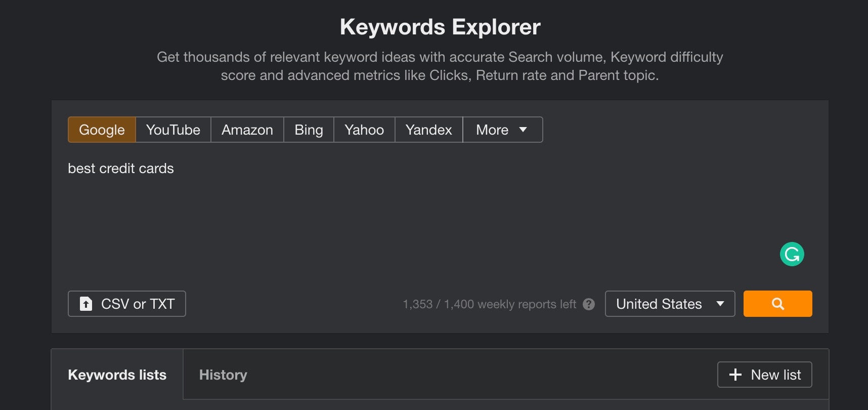Click the Grammarly icon in the text area
The height and width of the screenshot is (410, 868).
[x=792, y=254]
